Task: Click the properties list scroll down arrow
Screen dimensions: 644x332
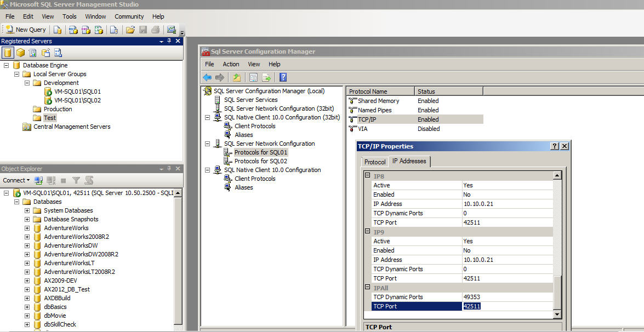Action: [x=557, y=314]
